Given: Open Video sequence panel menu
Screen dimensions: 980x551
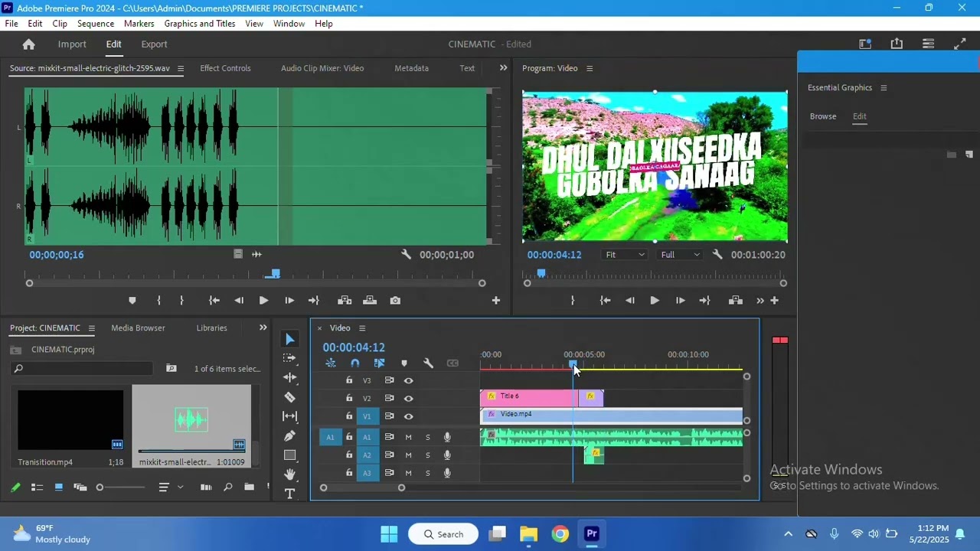Looking at the screenshot, I should pos(362,328).
